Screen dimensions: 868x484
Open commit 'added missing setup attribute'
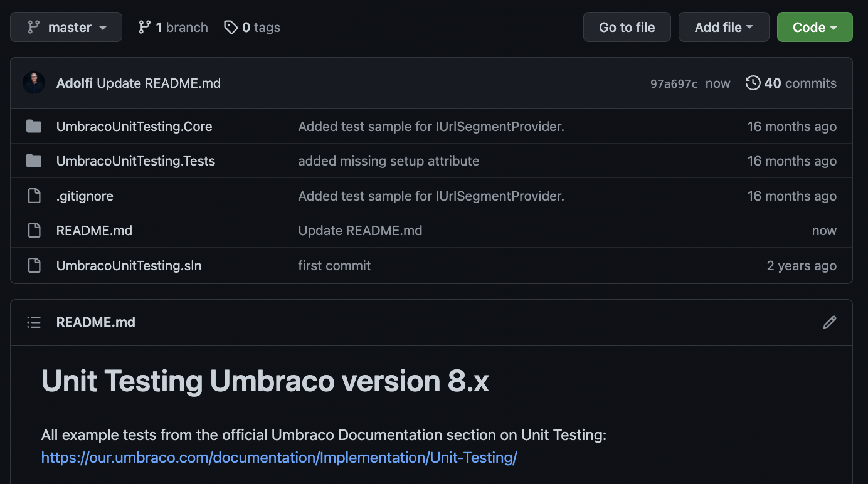(x=388, y=161)
